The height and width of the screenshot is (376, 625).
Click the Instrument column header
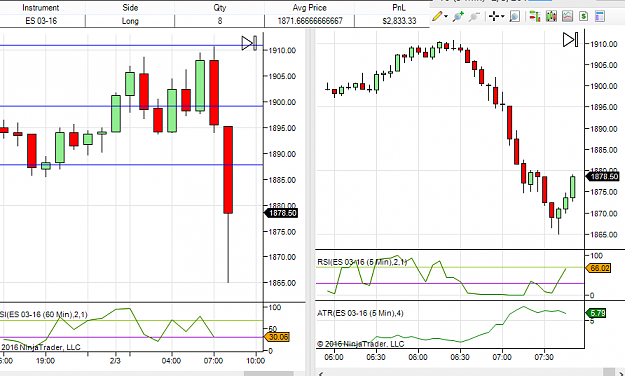click(41, 8)
